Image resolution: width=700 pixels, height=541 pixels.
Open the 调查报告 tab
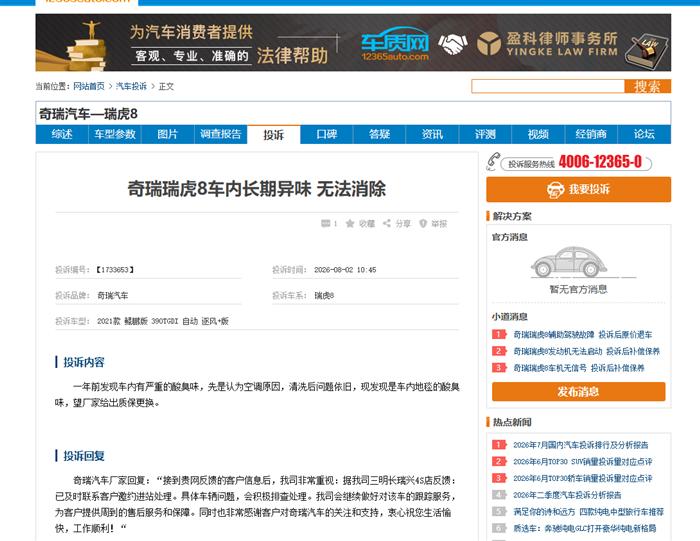221,134
